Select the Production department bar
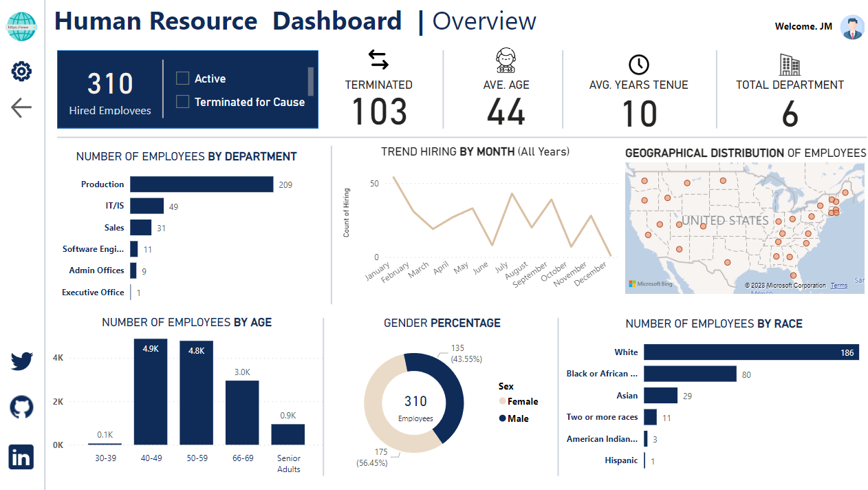Screen dimensions: 868x490 coord(202,184)
